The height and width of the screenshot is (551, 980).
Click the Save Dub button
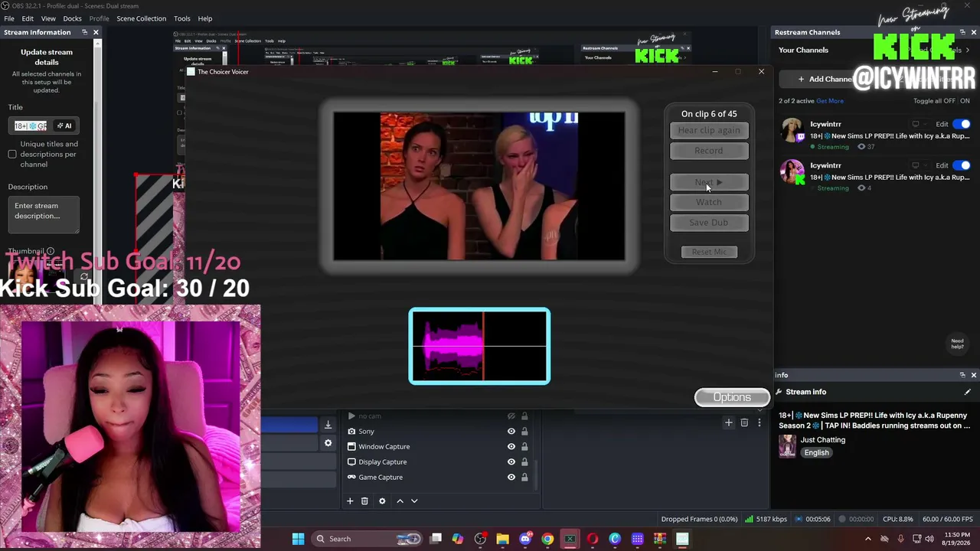[x=709, y=223]
